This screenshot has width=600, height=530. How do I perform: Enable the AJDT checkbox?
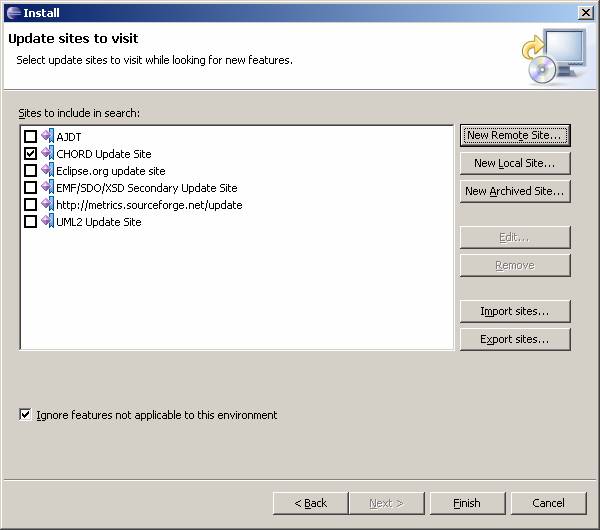(x=30, y=137)
